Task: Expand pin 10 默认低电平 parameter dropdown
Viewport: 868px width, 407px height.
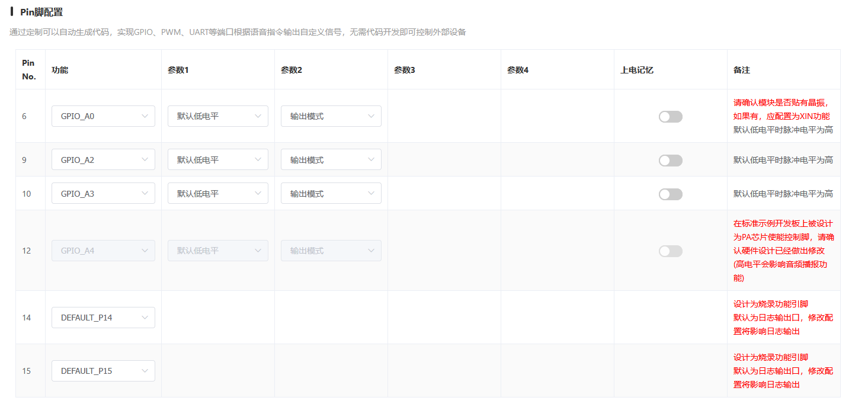Action: pyautogui.click(x=218, y=194)
